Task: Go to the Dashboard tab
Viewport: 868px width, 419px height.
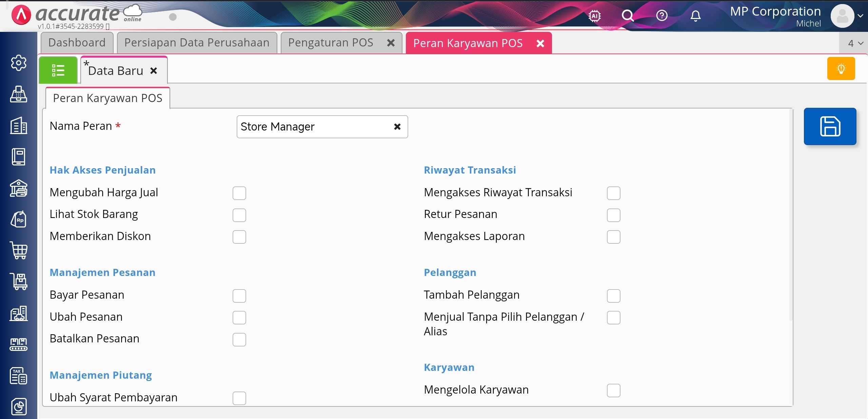Action: coord(77,43)
